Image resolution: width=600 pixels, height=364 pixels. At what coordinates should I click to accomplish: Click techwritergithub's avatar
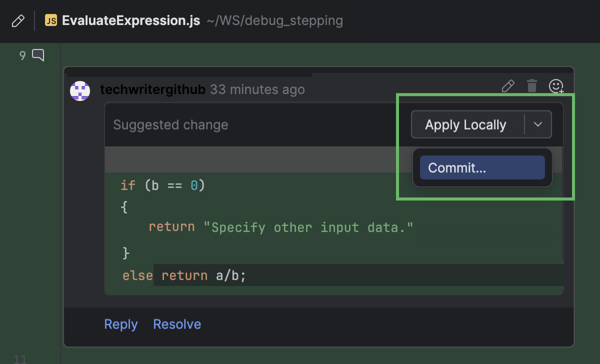[80, 90]
